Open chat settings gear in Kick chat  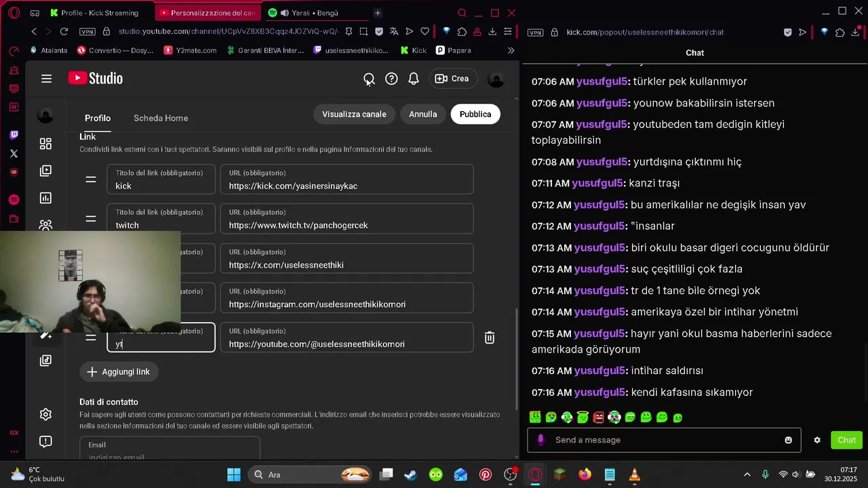coord(817,440)
